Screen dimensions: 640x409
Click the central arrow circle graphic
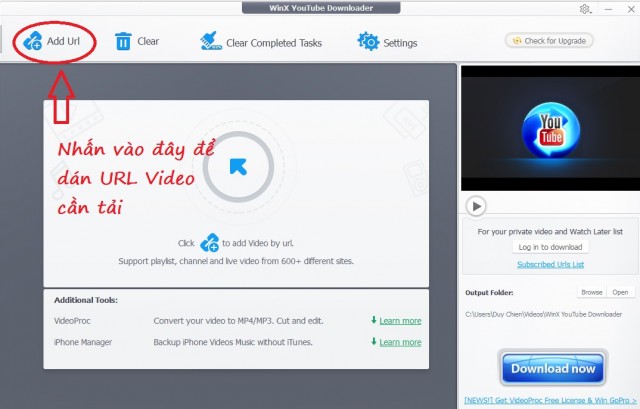coord(238,167)
